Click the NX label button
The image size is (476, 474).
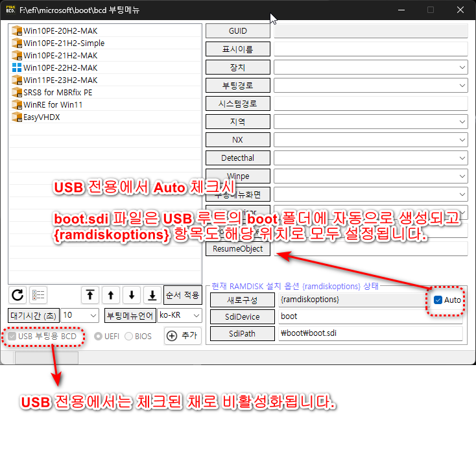(238, 140)
